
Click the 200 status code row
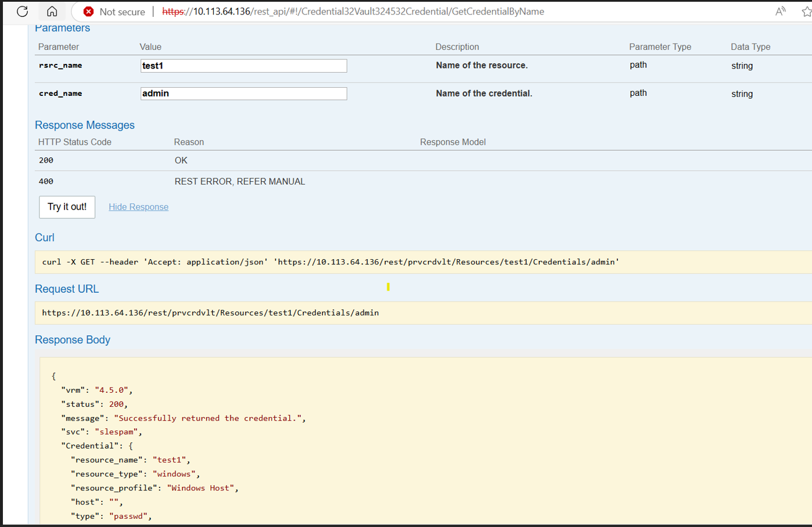423,160
